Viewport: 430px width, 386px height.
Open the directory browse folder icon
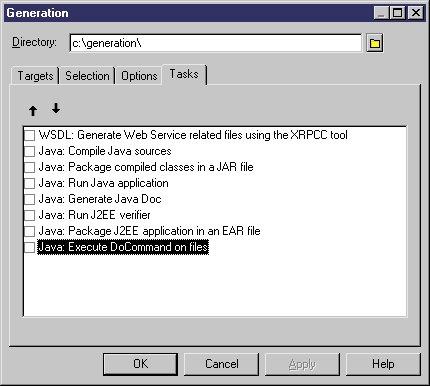click(375, 43)
